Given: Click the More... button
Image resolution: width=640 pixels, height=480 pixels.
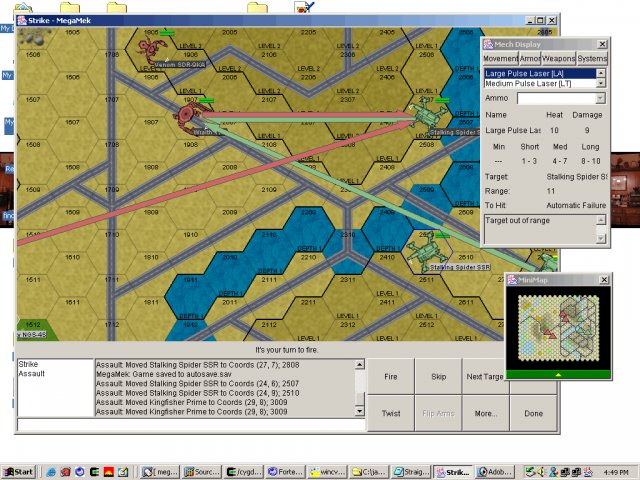Looking at the screenshot, I should (x=486, y=413).
